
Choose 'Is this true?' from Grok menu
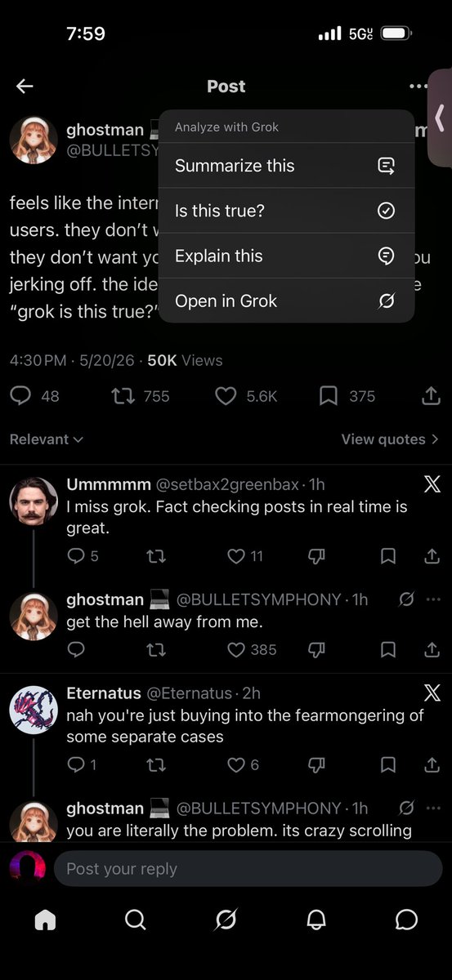click(286, 211)
